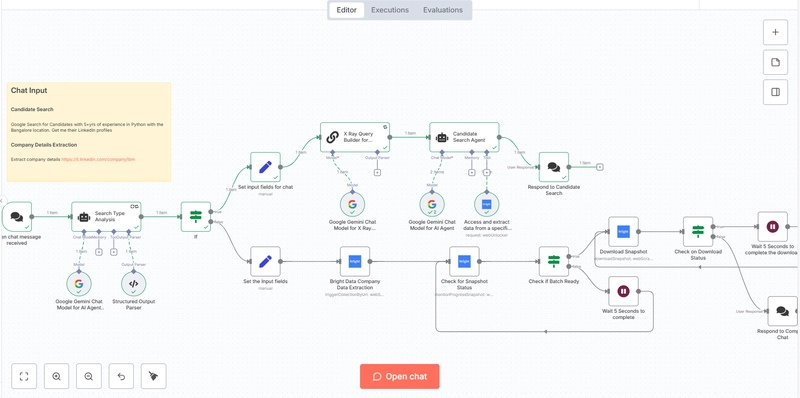Zoom out of the canvas
The height and width of the screenshot is (398, 800).
[x=89, y=377]
